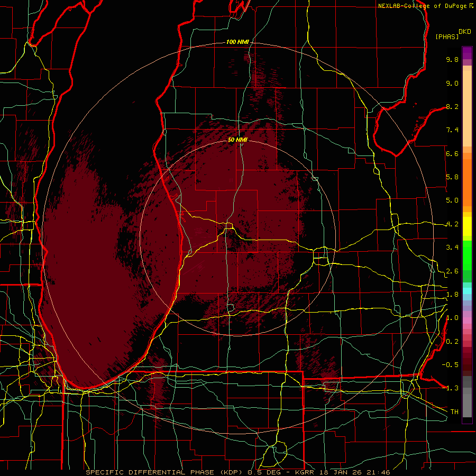Select the 3.4 color scale value
The image size is (476, 476).
click(x=452, y=248)
